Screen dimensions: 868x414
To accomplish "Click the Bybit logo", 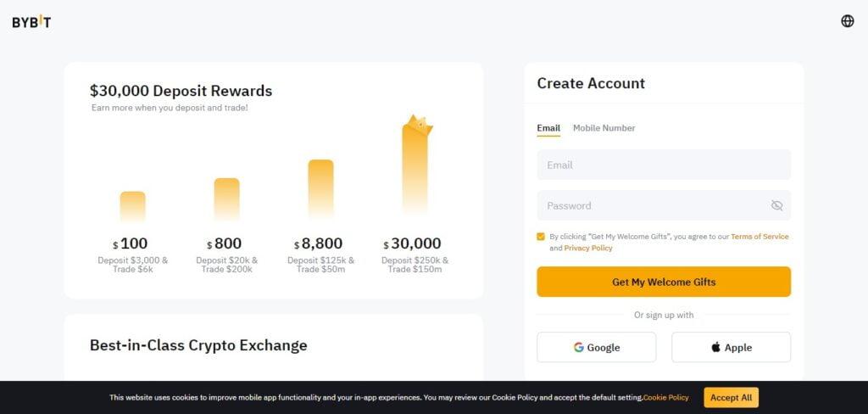I will (31, 21).
